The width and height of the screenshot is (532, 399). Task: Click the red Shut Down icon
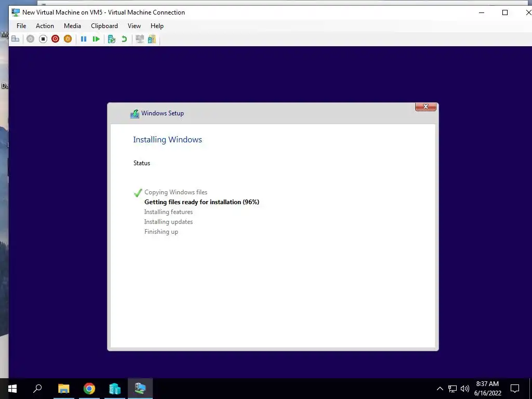coord(55,39)
